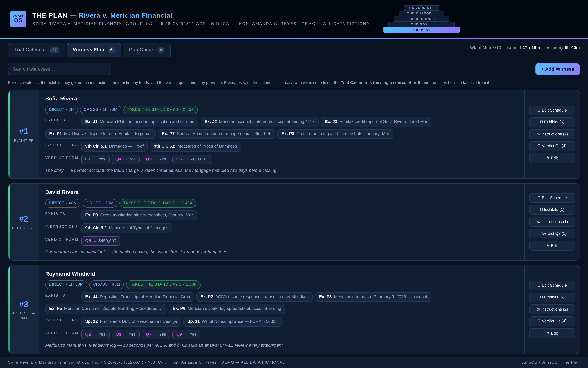588x368 pixels.
Task: Open Exhibits (1) for David Rivera
Action: pyautogui.click(x=552, y=210)
